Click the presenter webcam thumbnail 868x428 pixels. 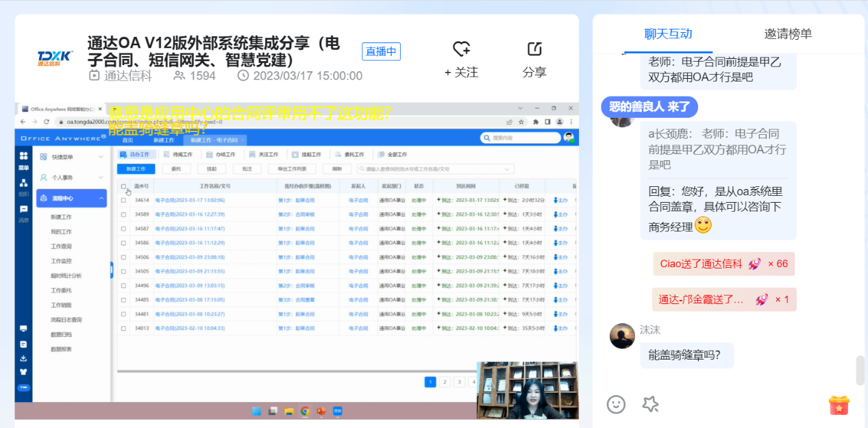click(x=528, y=390)
